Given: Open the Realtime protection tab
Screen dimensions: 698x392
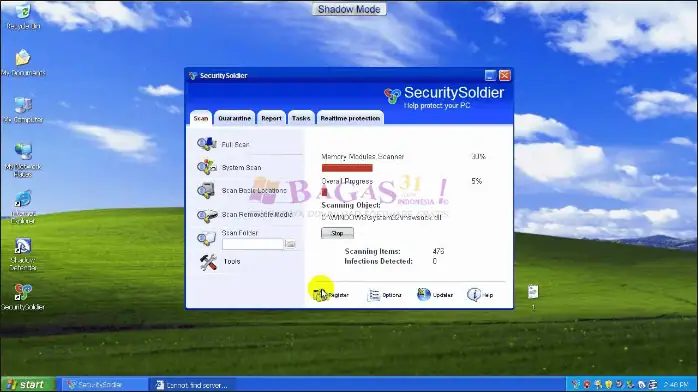Looking at the screenshot, I should click(350, 118).
